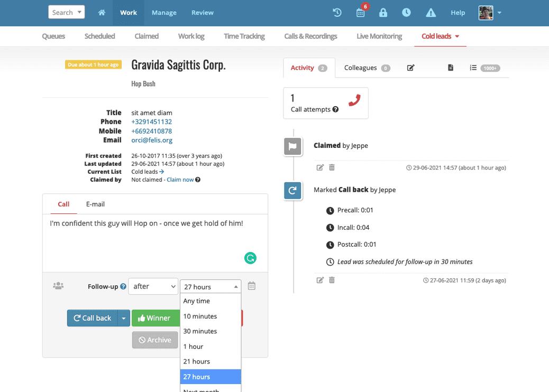Collapse the 27 hours time dropdown
This screenshot has width=549, height=392.
tap(211, 287)
